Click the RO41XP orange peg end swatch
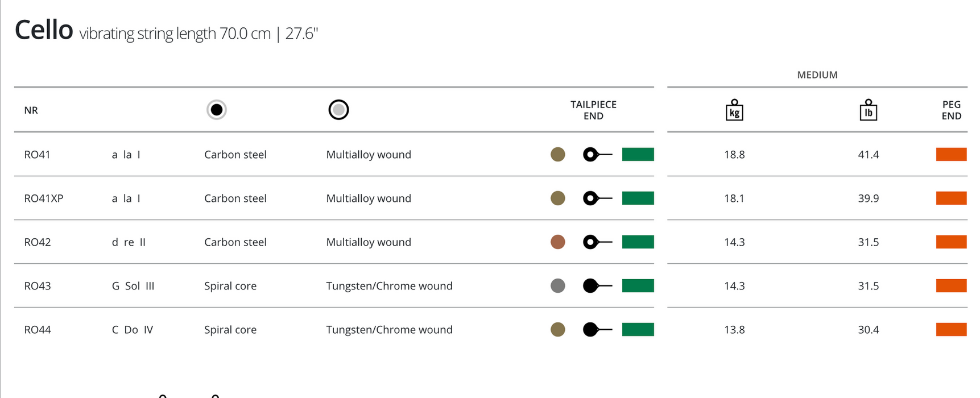980x398 pixels. tap(951, 198)
